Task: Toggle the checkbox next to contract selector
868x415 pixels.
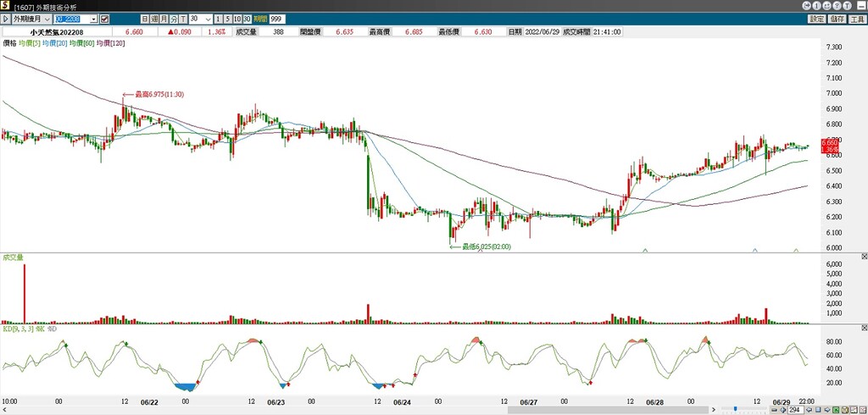Action: tap(104, 19)
